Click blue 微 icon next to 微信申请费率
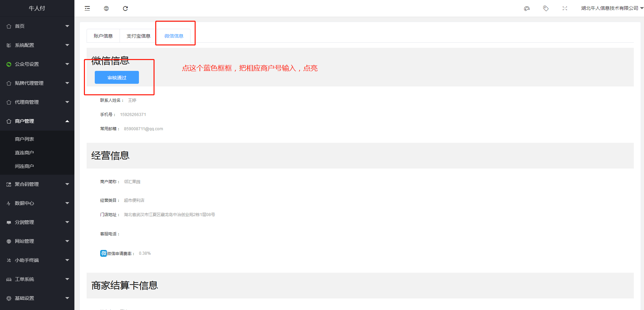 pyautogui.click(x=104, y=253)
